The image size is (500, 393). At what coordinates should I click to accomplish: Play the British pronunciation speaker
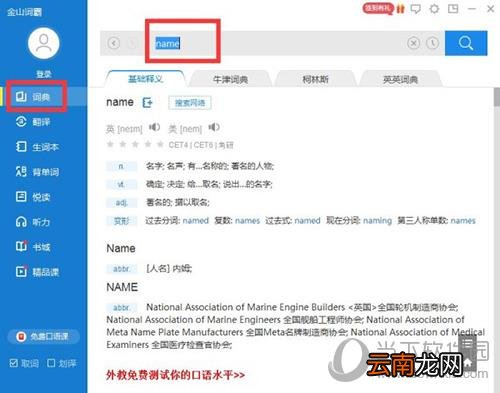(154, 127)
